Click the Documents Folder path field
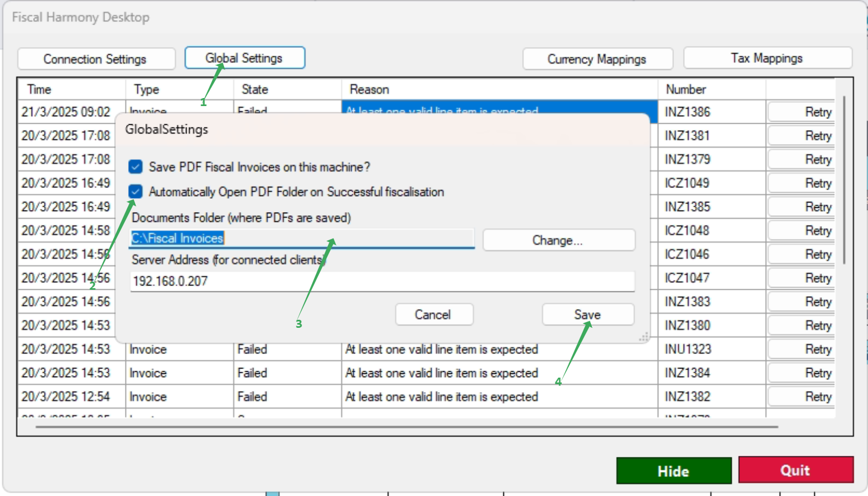This screenshot has height=496, width=868. (x=302, y=238)
